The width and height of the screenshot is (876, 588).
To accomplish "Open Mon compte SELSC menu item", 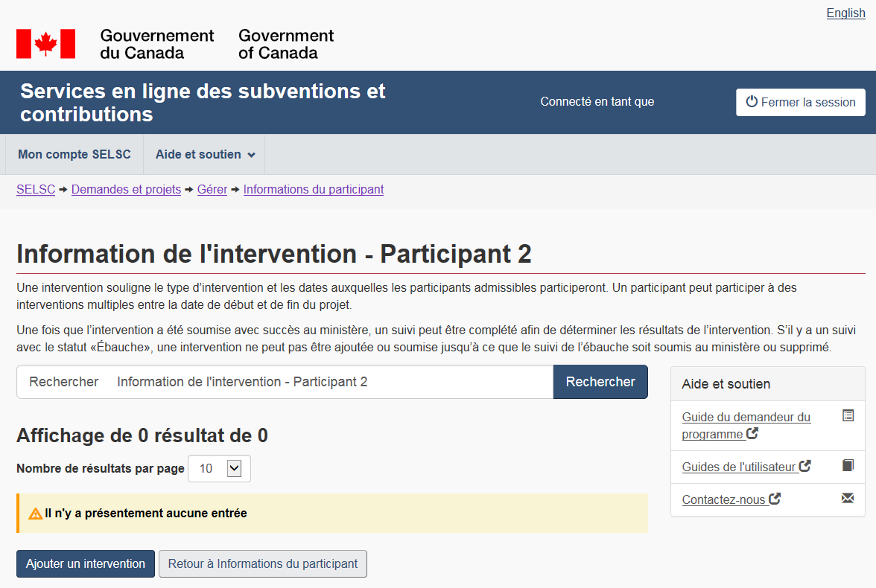I will pos(74,155).
